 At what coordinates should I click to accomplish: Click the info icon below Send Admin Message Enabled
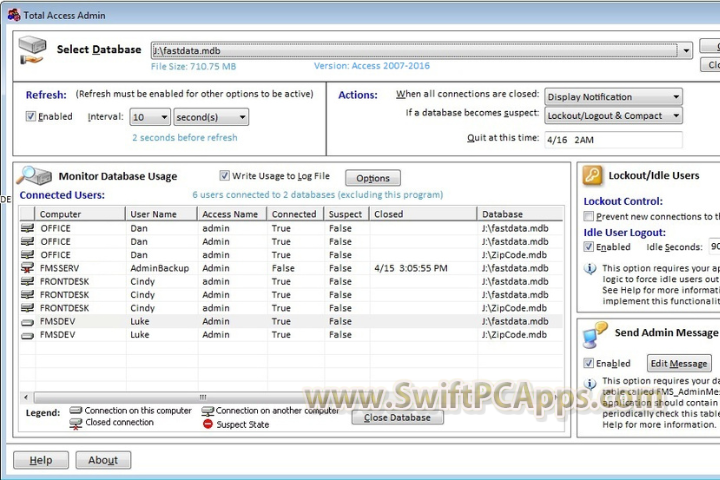click(x=590, y=383)
